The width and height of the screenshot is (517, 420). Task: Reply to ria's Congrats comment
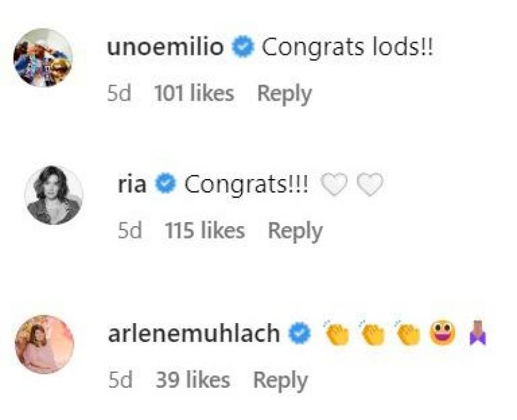point(295,231)
